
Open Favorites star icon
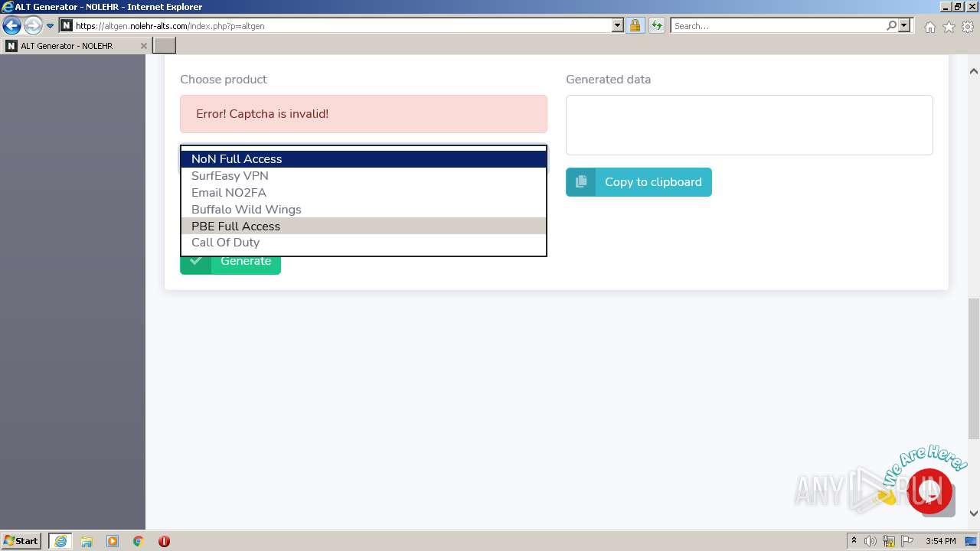coord(949,27)
